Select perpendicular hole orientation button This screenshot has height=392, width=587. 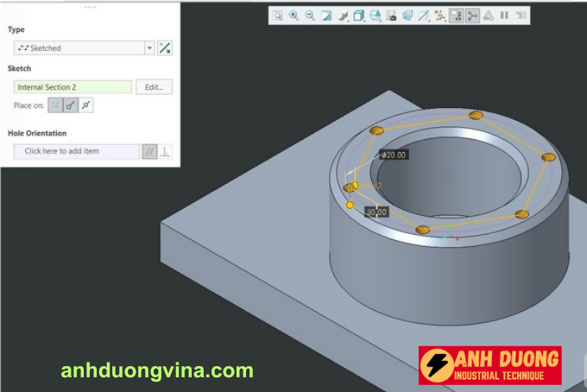click(x=165, y=151)
